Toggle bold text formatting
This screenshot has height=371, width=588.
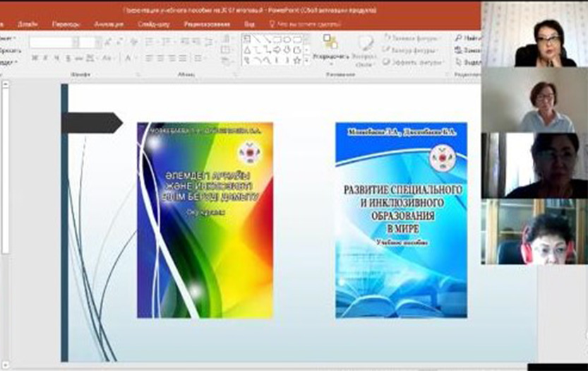[35, 59]
